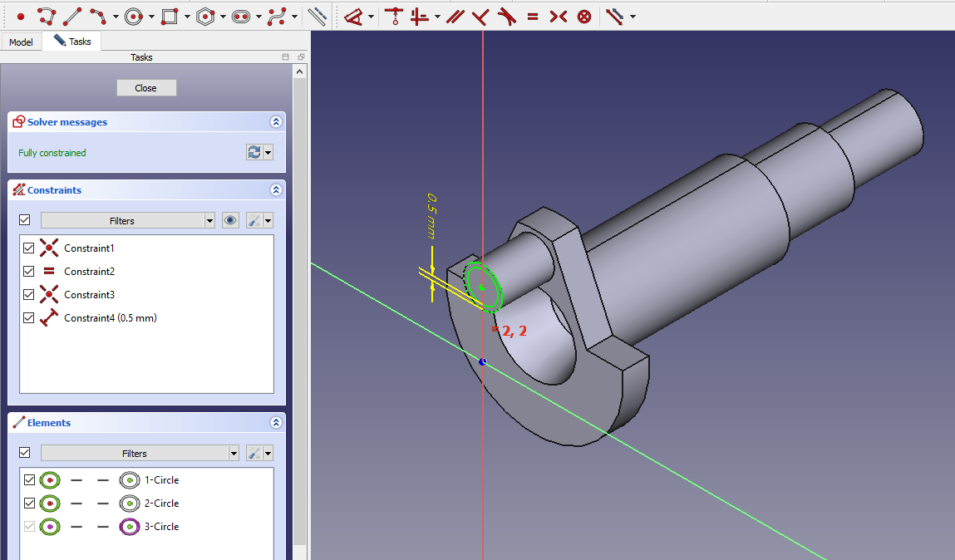This screenshot has height=560, width=955.
Task: Apply the symmetric constraint tool
Action: (x=558, y=16)
